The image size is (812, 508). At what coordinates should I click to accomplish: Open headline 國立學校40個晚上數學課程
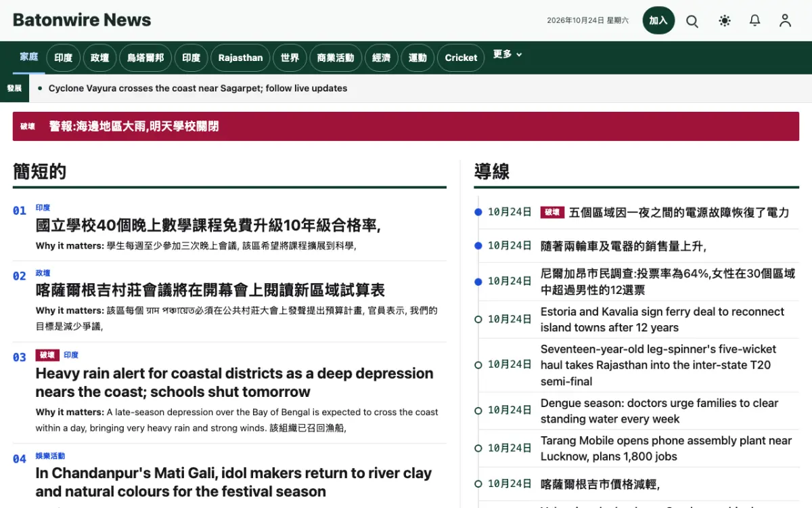click(x=208, y=225)
